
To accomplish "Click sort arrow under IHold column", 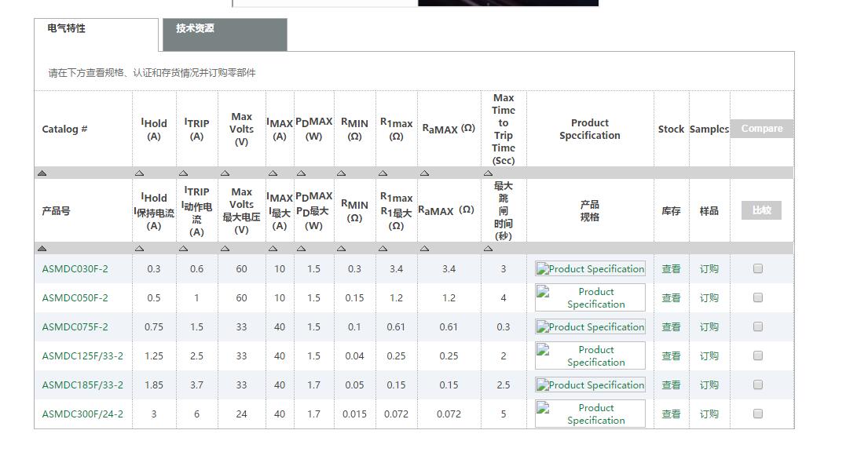I will click(x=139, y=173).
